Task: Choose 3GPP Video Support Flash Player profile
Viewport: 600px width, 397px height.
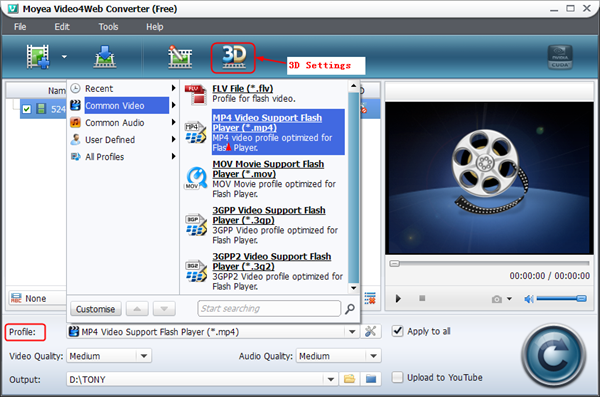Action: tap(264, 225)
